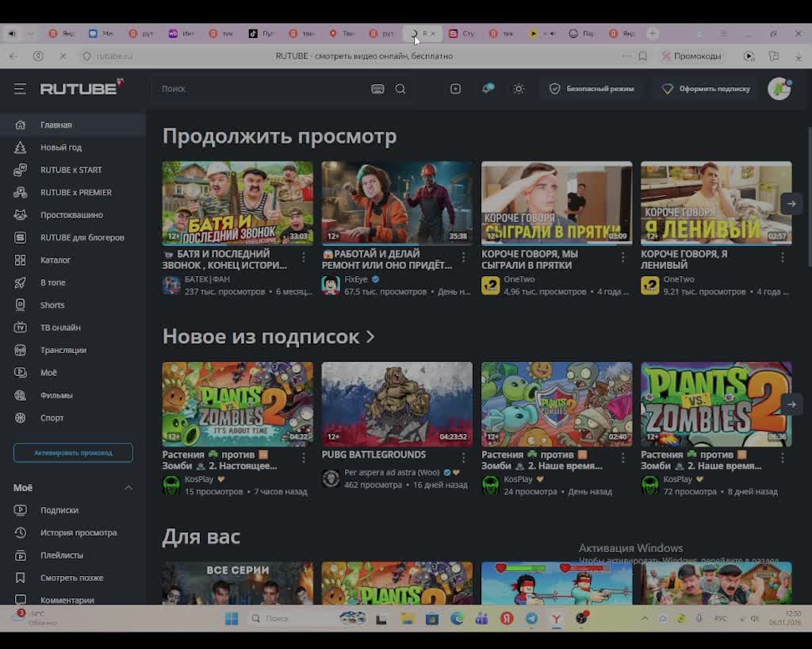Open options for БАТЯ И ПОСЛЕДНИЙ ЗВОНОК video
This screenshot has width=812, height=649.
click(x=304, y=257)
